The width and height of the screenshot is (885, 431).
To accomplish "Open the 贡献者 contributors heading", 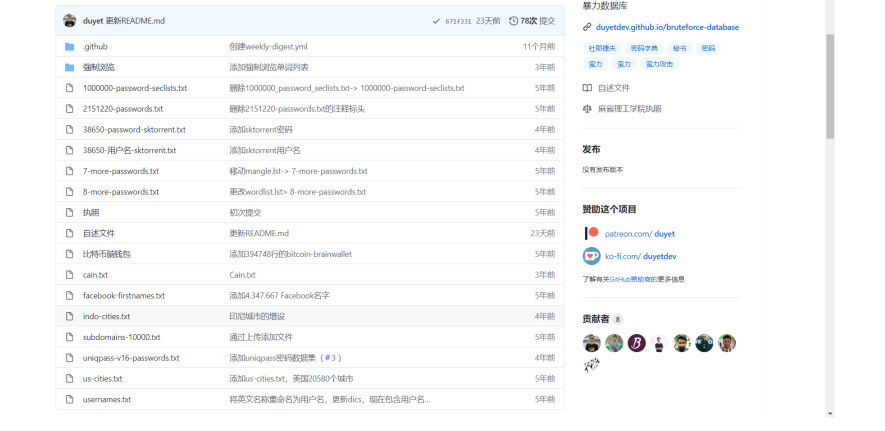I will coord(596,319).
